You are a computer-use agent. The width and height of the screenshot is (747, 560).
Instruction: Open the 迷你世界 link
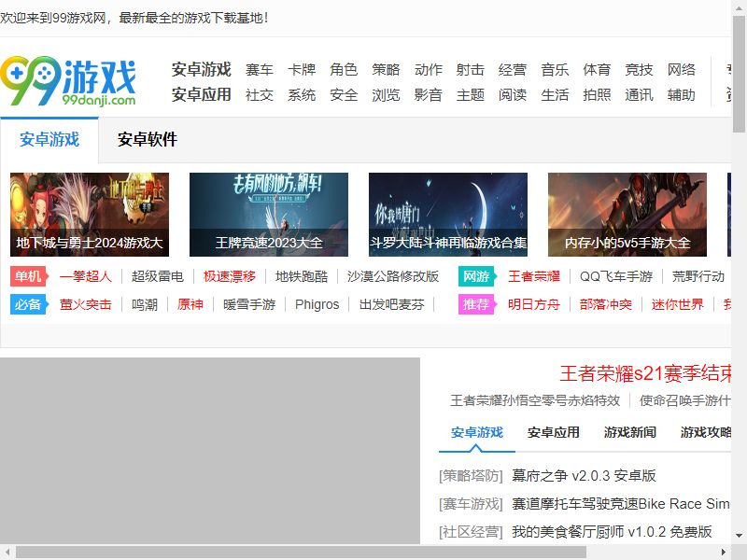click(x=678, y=305)
